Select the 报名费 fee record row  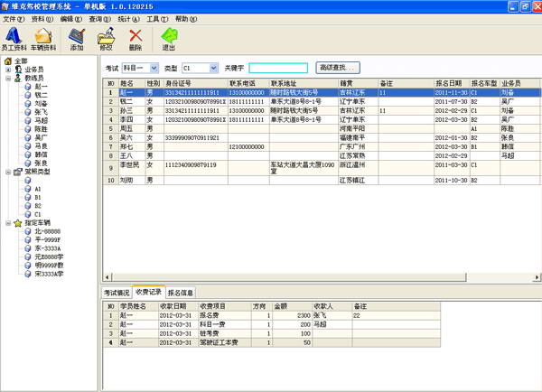(x=271, y=315)
